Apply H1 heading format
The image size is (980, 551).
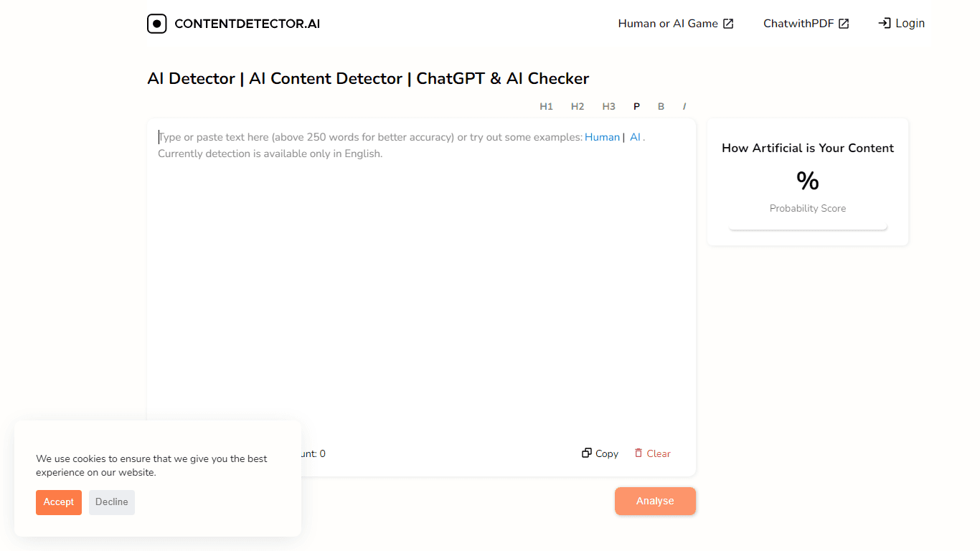pos(546,106)
